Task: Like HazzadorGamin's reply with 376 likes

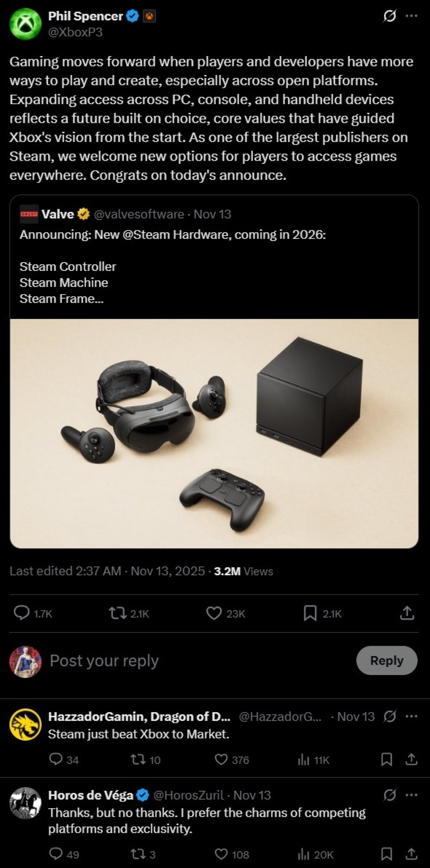Action: (221, 759)
